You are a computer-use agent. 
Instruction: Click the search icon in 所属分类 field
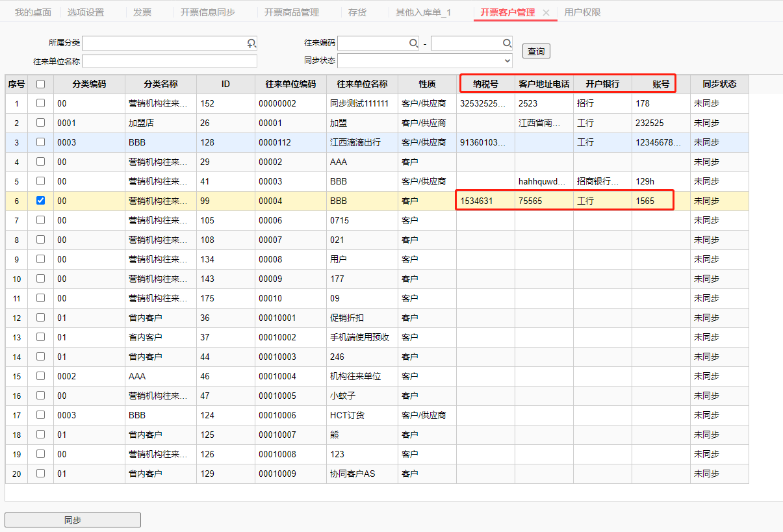point(251,43)
